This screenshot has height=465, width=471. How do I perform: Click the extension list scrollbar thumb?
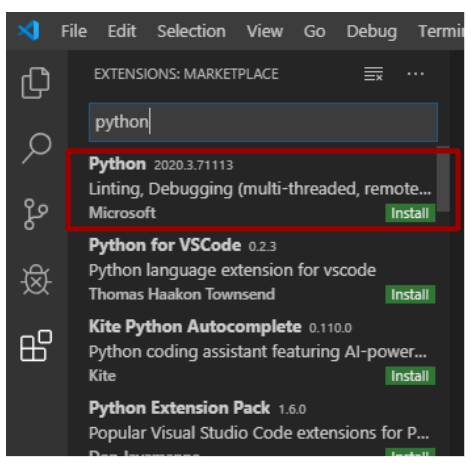click(443, 179)
